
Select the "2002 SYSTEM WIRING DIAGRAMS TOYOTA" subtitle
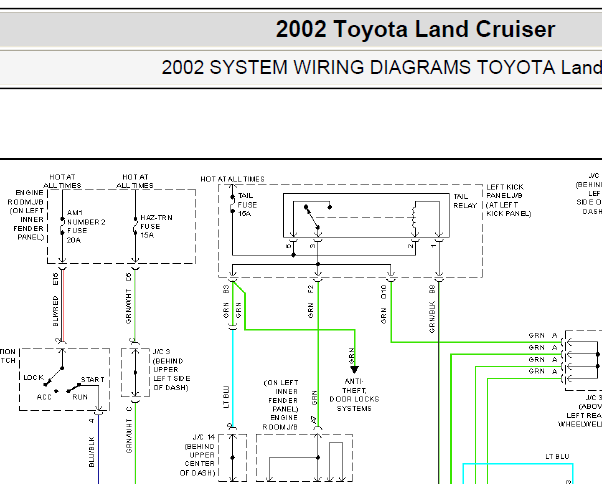point(359,67)
